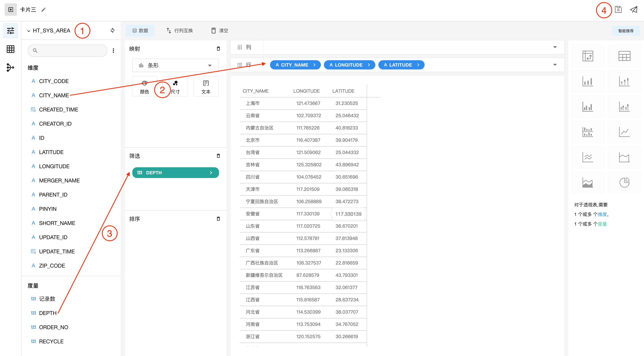This screenshot has width=644, height=356.
Task: Click longitude value 116.407387
Action: [308, 140]
